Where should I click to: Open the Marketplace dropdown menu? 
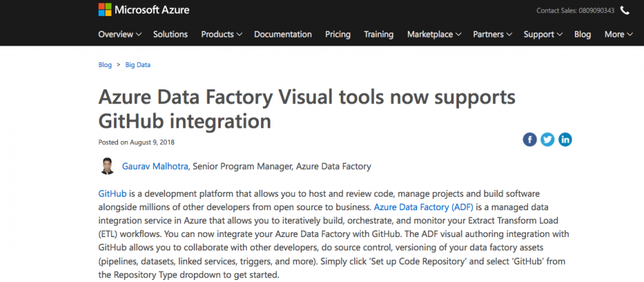click(434, 34)
